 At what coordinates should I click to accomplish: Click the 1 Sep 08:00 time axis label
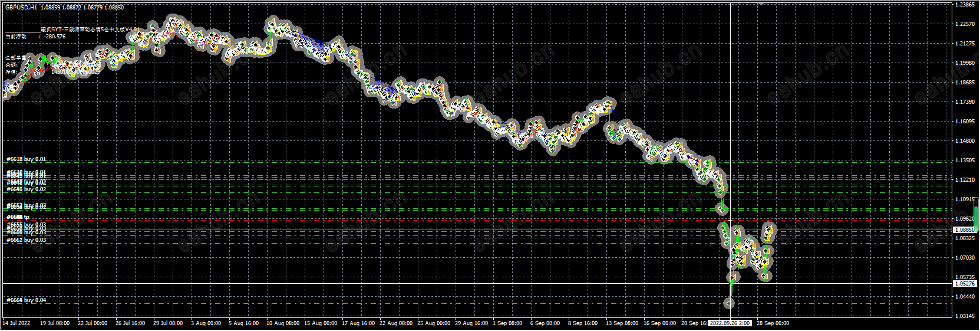click(x=508, y=323)
